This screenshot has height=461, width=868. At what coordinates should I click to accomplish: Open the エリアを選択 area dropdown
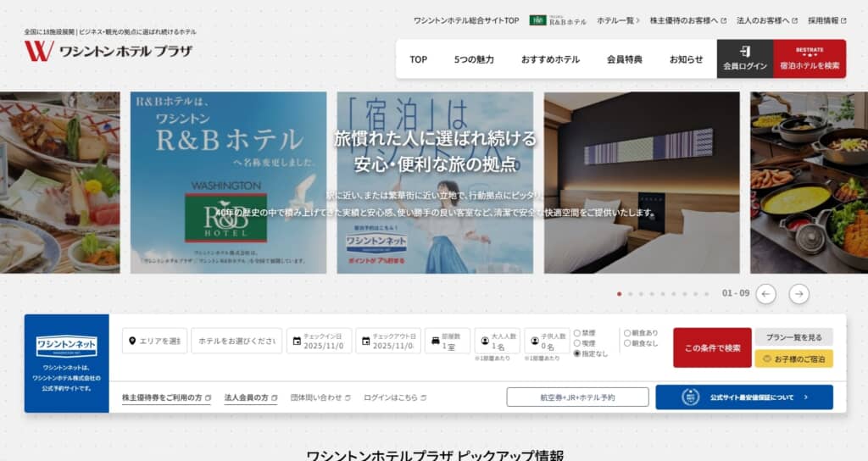pyautogui.click(x=153, y=341)
